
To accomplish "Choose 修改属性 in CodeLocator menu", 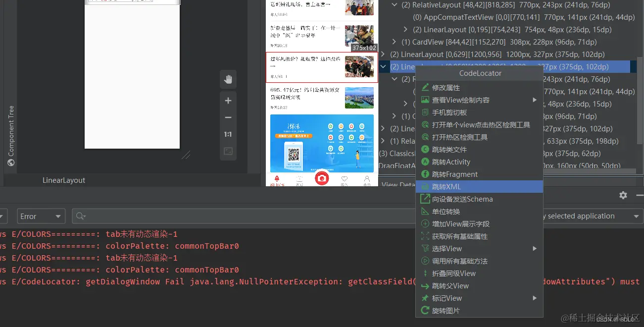I will [x=479, y=88].
